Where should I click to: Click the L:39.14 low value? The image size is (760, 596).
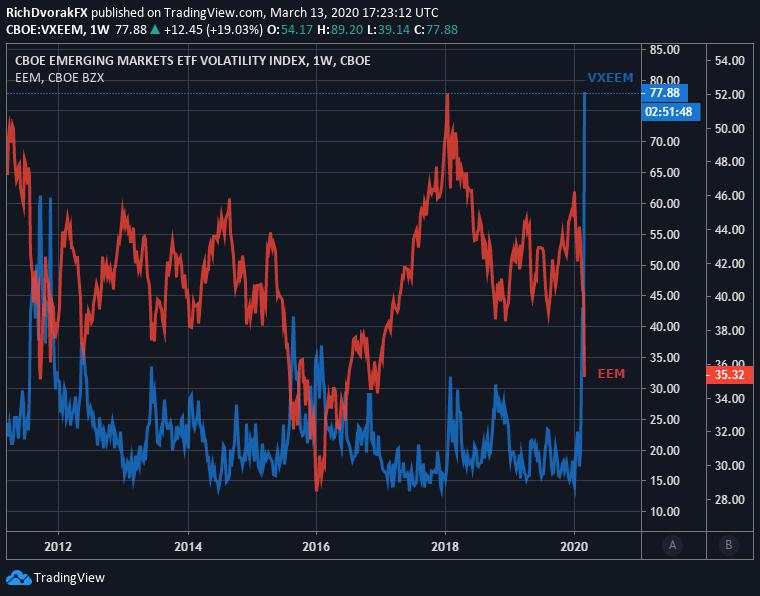pos(388,30)
